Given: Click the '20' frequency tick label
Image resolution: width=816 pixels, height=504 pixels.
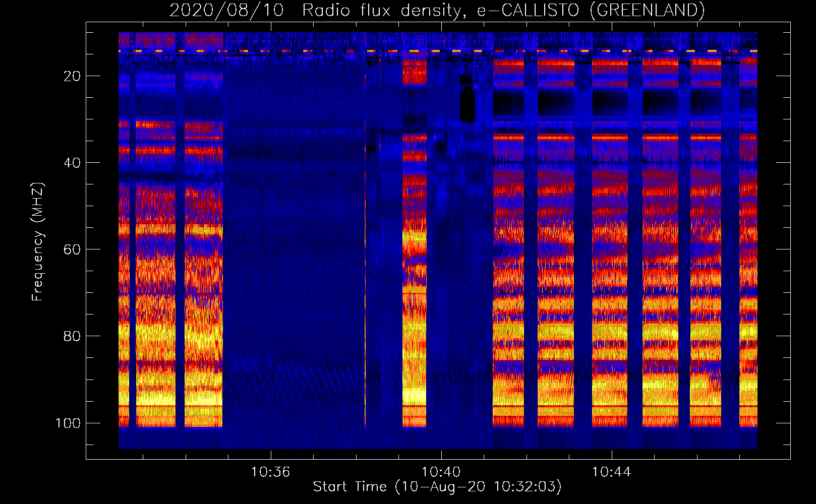Looking at the screenshot, I should (x=72, y=76).
